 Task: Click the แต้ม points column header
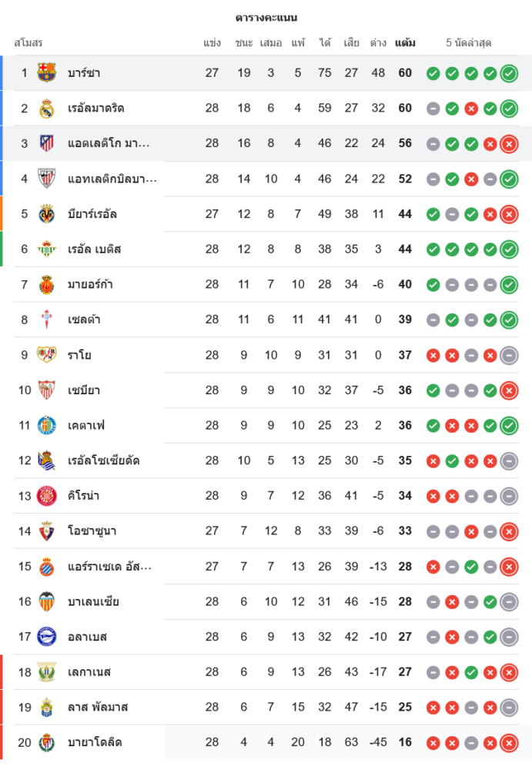[405, 43]
